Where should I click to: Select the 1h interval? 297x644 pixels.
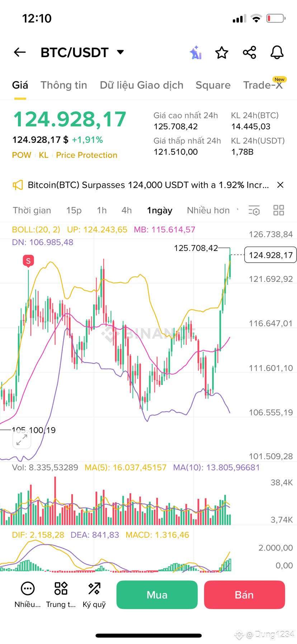click(102, 210)
